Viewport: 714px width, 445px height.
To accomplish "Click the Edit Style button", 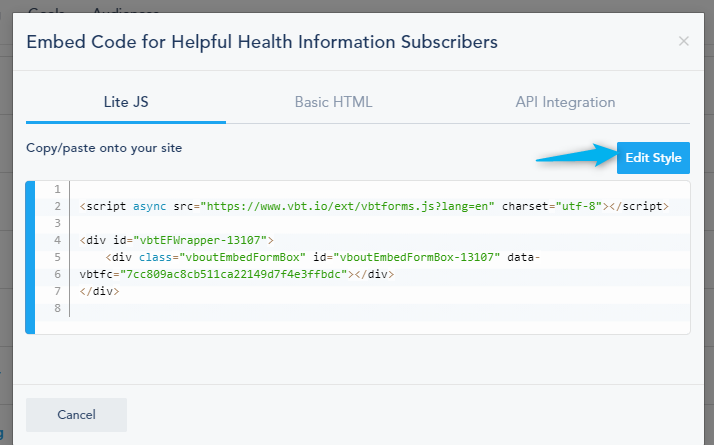I will [653, 158].
